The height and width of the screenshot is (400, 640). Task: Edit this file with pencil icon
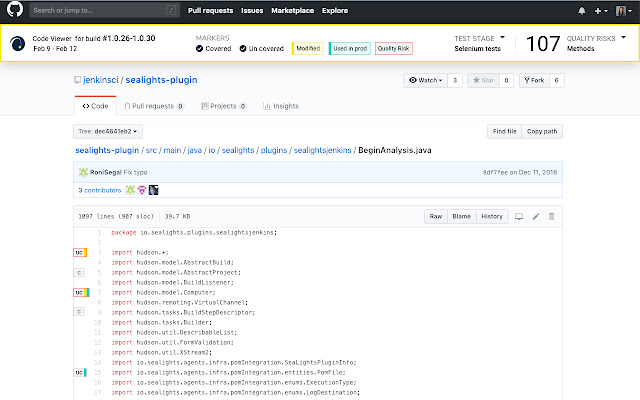tap(536, 216)
